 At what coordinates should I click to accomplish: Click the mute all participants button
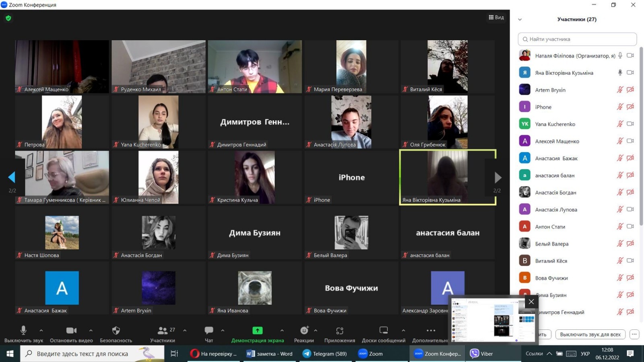[x=590, y=334]
